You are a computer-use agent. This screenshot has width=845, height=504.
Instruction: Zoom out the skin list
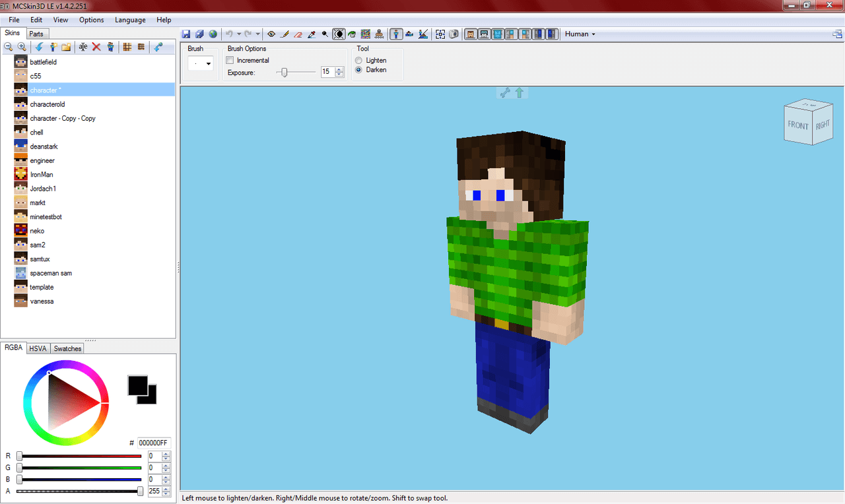tap(9, 47)
